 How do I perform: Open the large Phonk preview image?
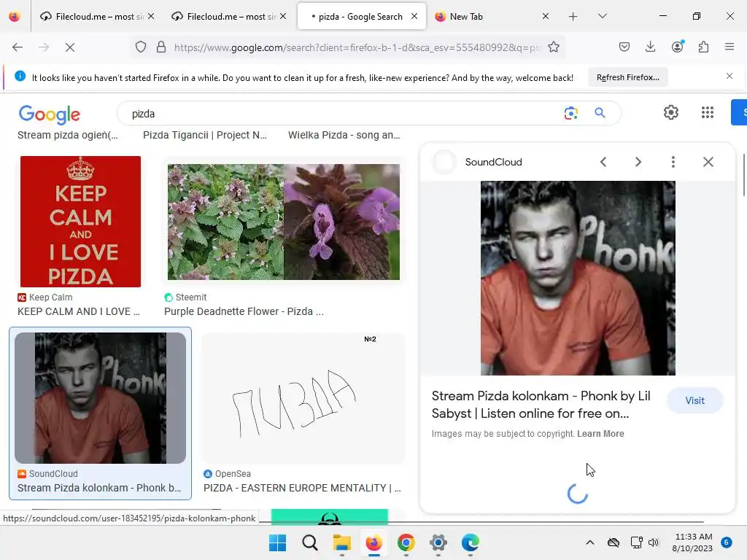coord(578,278)
